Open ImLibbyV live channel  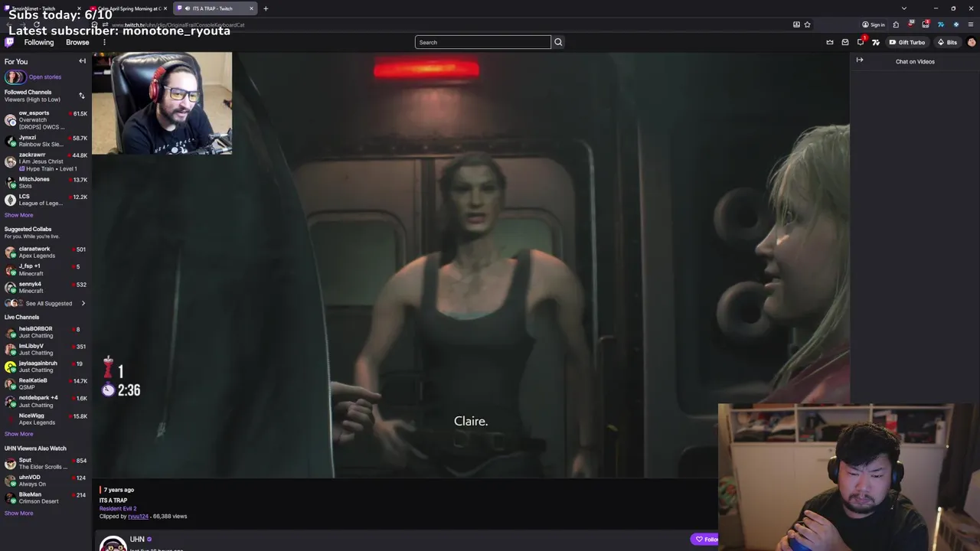(x=46, y=349)
